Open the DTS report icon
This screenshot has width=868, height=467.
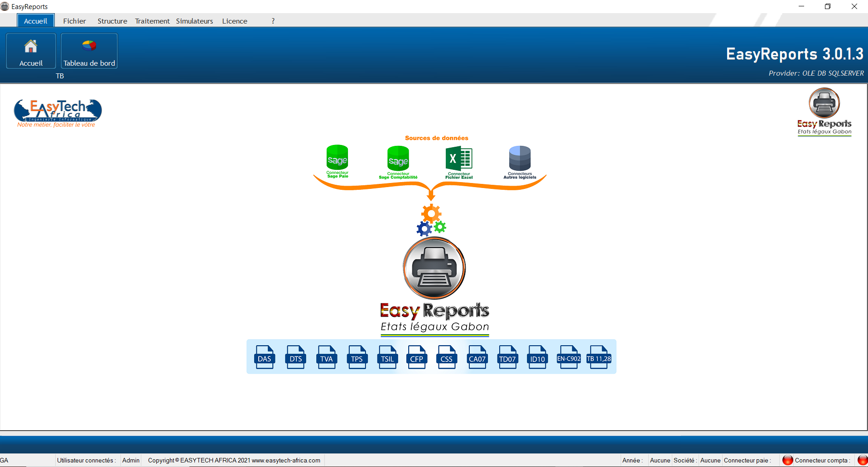click(x=295, y=357)
